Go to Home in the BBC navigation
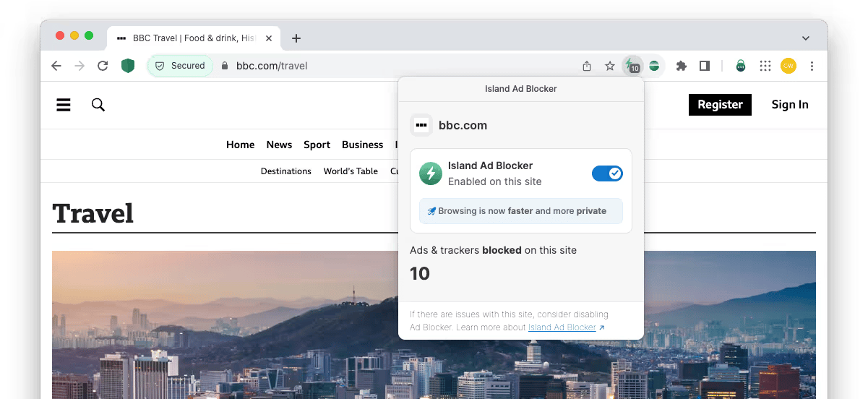The width and height of the screenshot is (868, 399). (x=241, y=145)
